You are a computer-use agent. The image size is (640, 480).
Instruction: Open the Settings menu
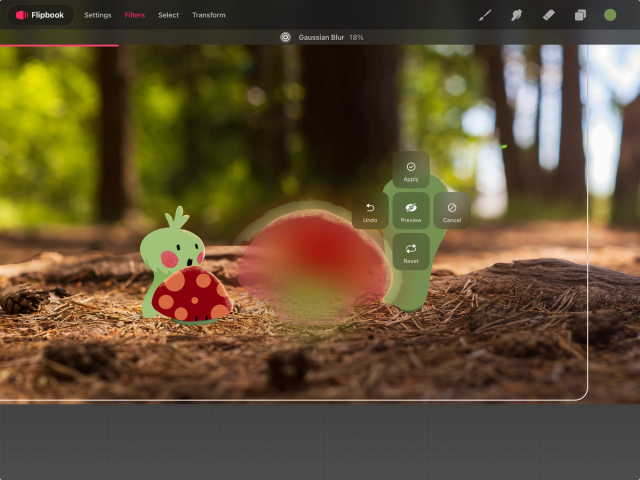point(98,15)
